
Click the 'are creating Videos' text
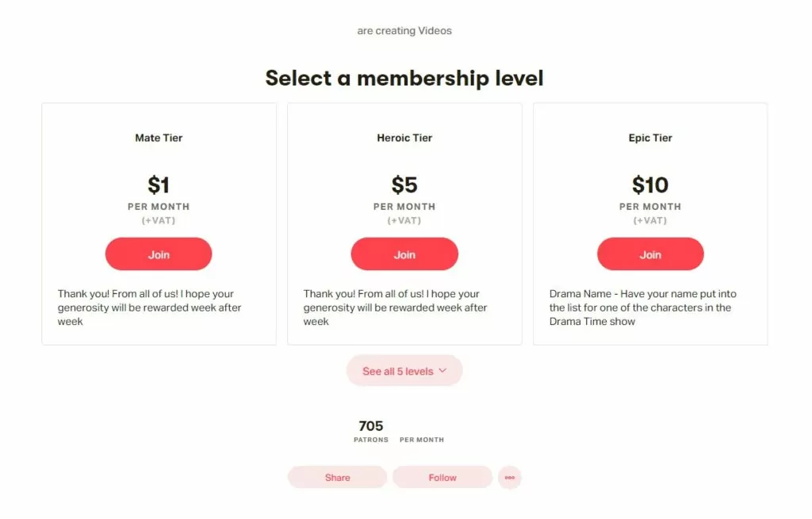tap(404, 31)
